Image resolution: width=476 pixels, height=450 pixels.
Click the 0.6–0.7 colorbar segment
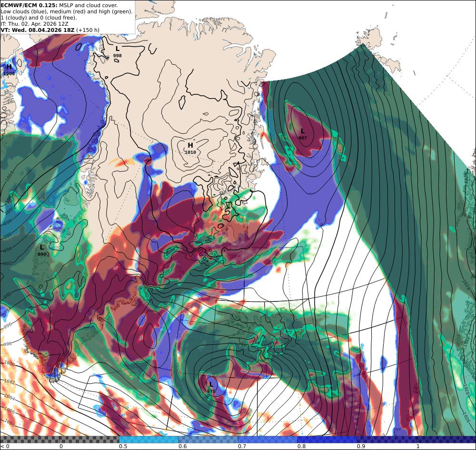[208, 440]
